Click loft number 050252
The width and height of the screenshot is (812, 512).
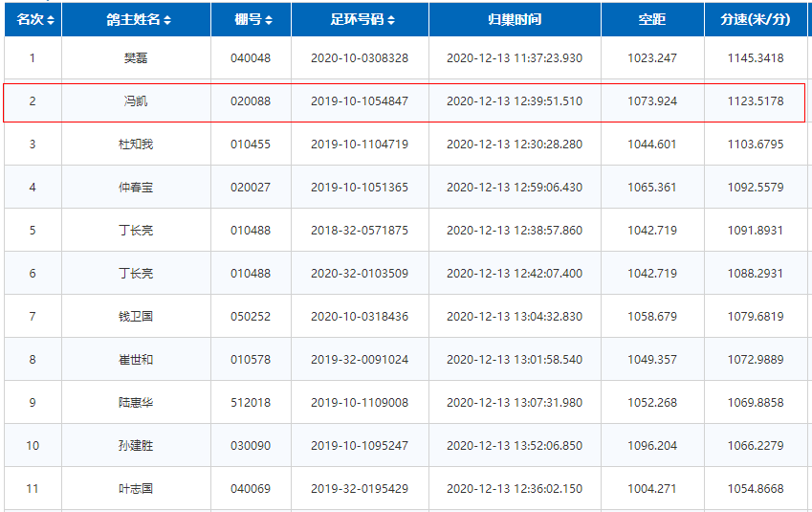pyautogui.click(x=251, y=316)
